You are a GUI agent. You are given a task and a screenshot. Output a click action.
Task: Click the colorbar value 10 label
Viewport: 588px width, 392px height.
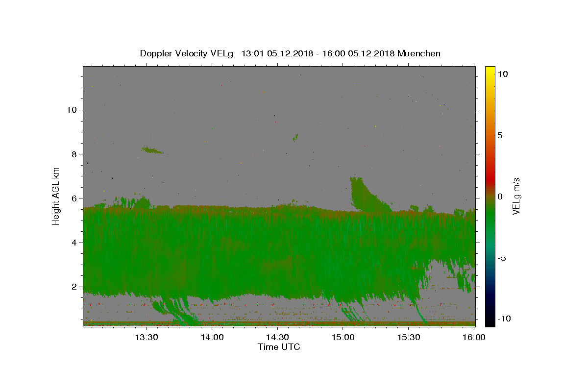coord(502,73)
